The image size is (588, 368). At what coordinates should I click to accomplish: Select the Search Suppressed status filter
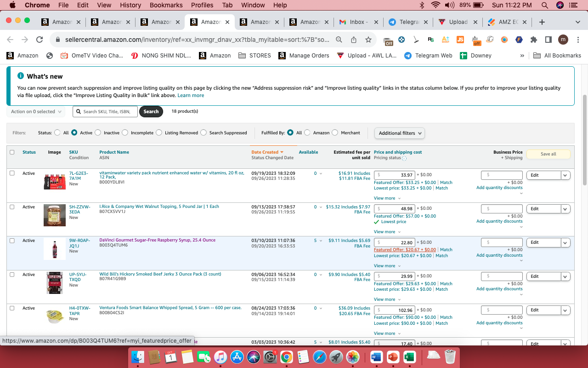click(204, 132)
